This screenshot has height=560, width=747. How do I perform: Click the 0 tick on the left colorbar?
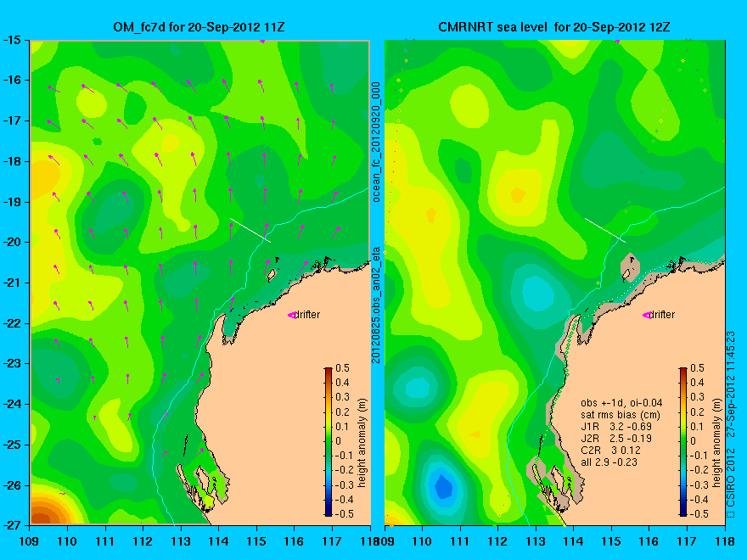tap(339, 441)
